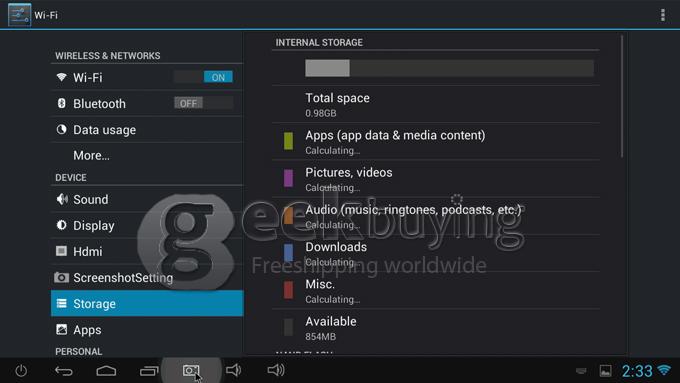Click the Wi-Fi signal icon in sidebar
Image resolution: width=680 pixels, height=383 pixels.
[62, 77]
